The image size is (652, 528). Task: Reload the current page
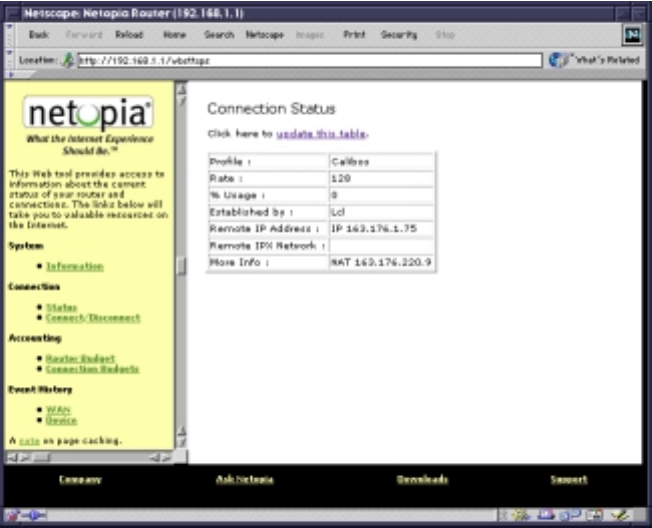(129, 35)
